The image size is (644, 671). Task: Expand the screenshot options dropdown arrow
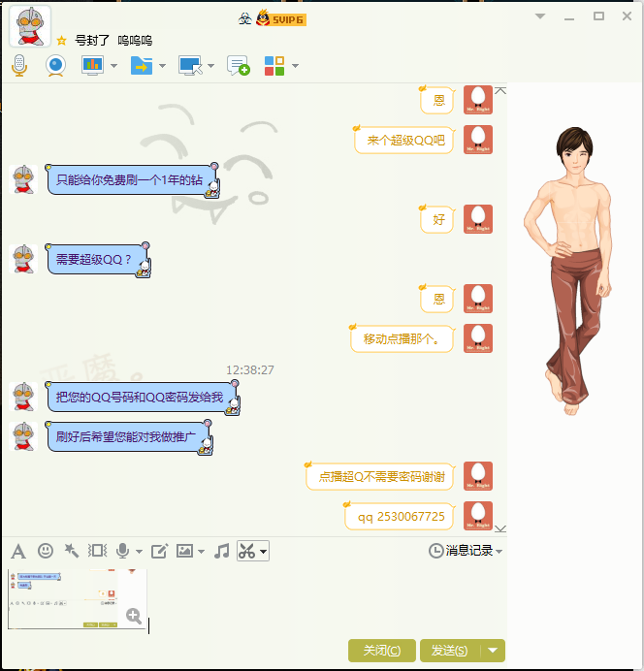point(263,551)
